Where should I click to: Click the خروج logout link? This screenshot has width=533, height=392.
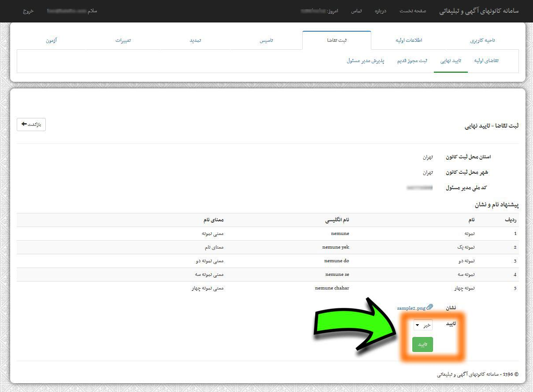(x=28, y=11)
